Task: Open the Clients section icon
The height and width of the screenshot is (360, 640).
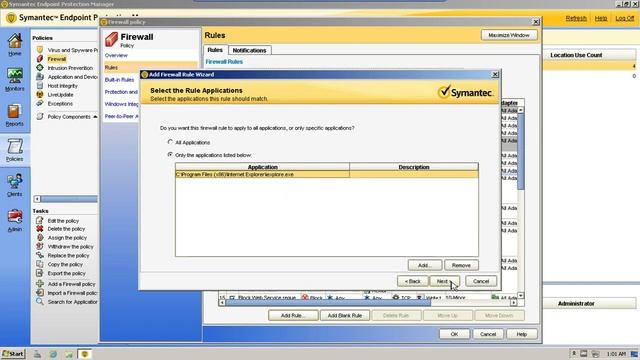Action: point(15,182)
